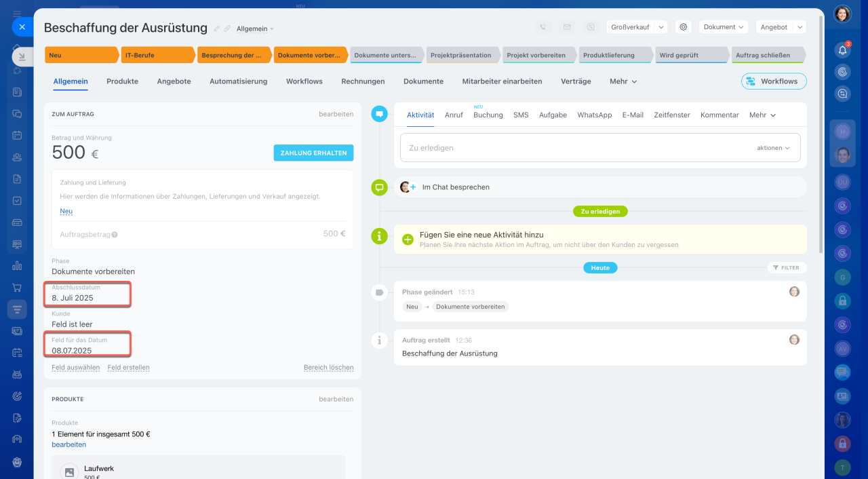The image size is (868, 479).
Task: Open the CRM funnel icon in left sidebar
Action: click(x=17, y=309)
